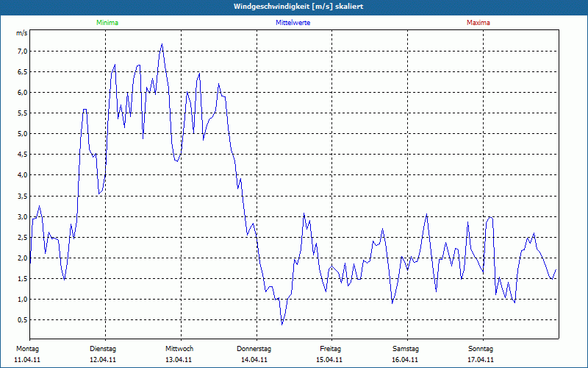Select the red Maxima legend label
588x368 pixels.
click(x=478, y=23)
